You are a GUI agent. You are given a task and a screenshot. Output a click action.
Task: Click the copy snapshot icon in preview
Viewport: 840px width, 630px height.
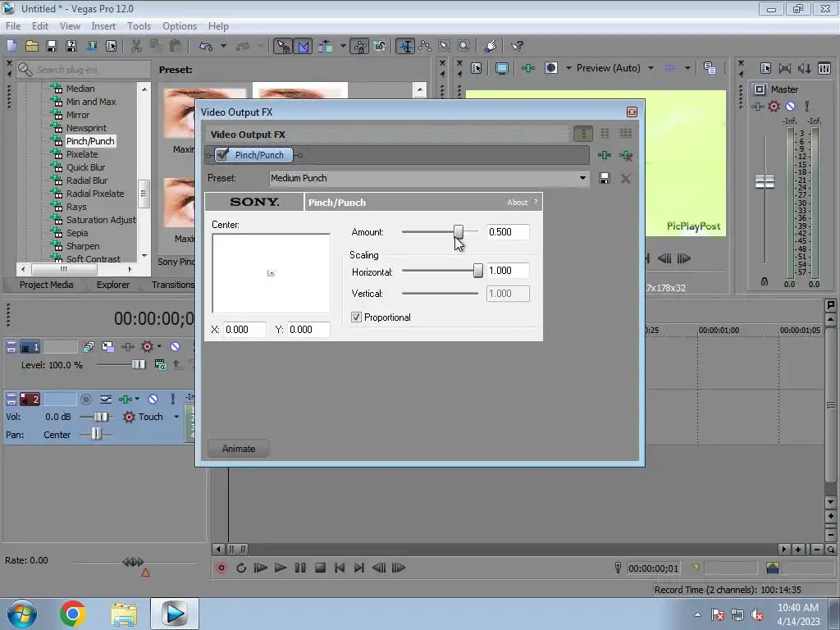[x=710, y=68]
